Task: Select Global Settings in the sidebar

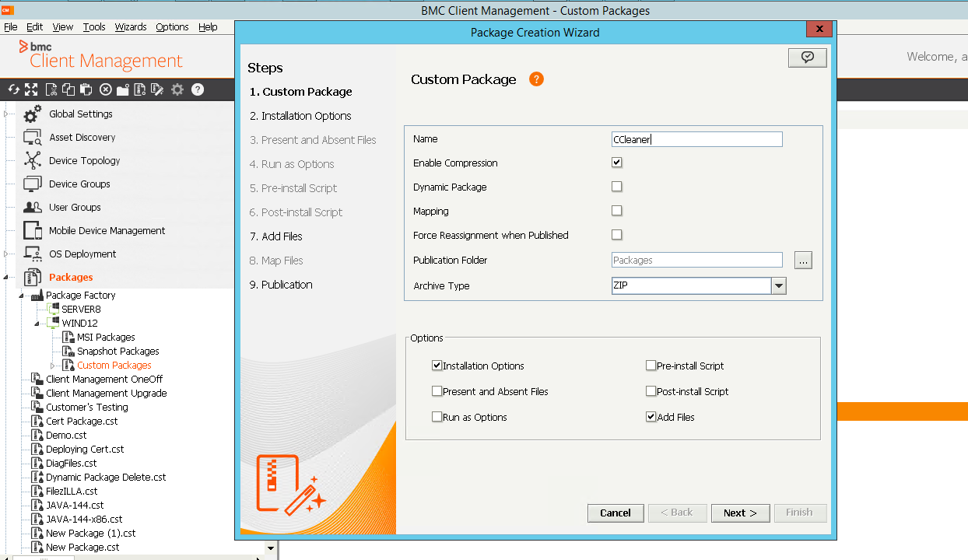Action: pyautogui.click(x=81, y=114)
